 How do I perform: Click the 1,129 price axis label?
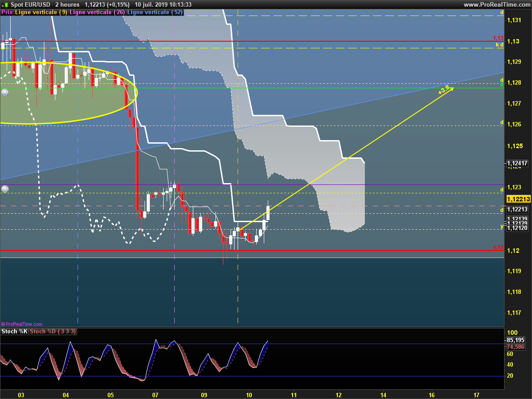(514, 62)
